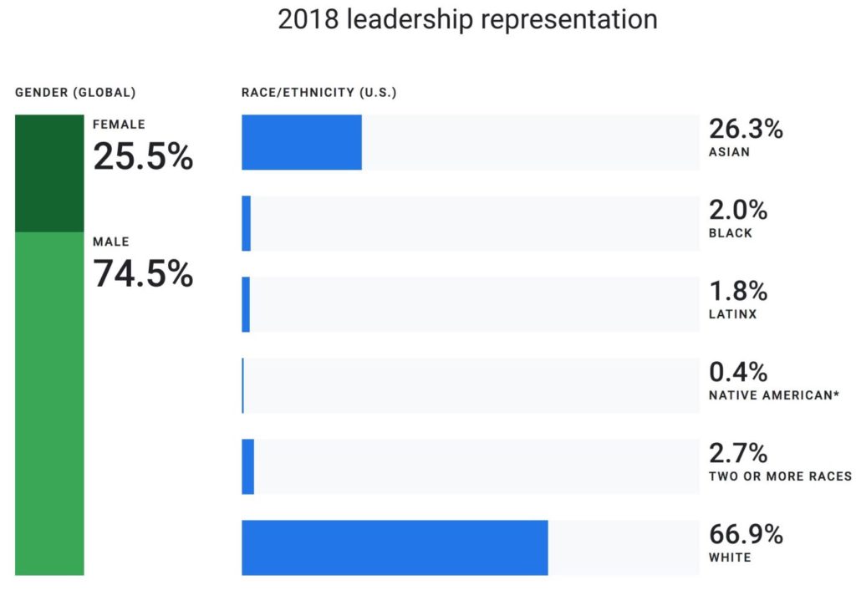Screen dimensions: 856x616
Task: Click the 'GENDER (GLOBAL)' heading
Action: [x=75, y=92]
